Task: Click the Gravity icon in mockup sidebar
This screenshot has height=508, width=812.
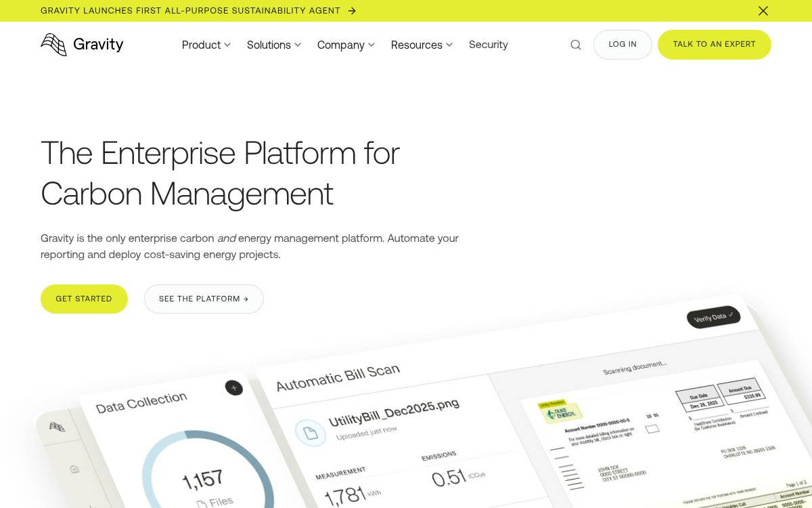Action: pyautogui.click(x=58, y=427)
